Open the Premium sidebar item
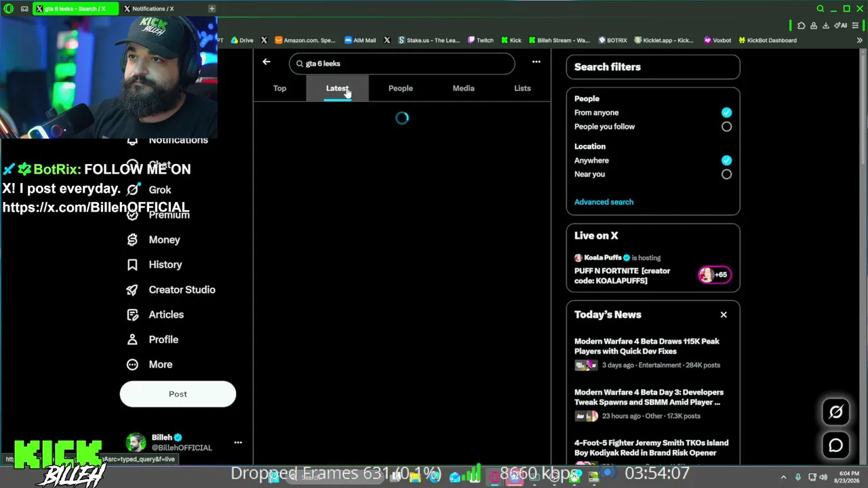The image size is (868, 488). [x=160, y=216]
